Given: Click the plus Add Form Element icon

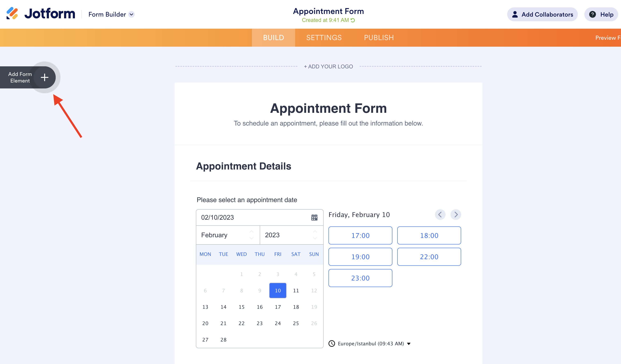Looking at the screenshot, I should (x=44, y=77).
